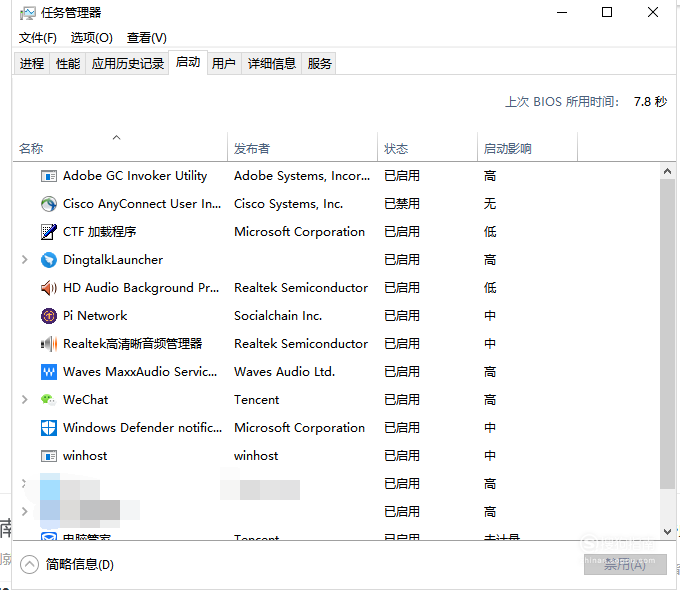Switch to the 应用历史记录 tab

(128, 64)
